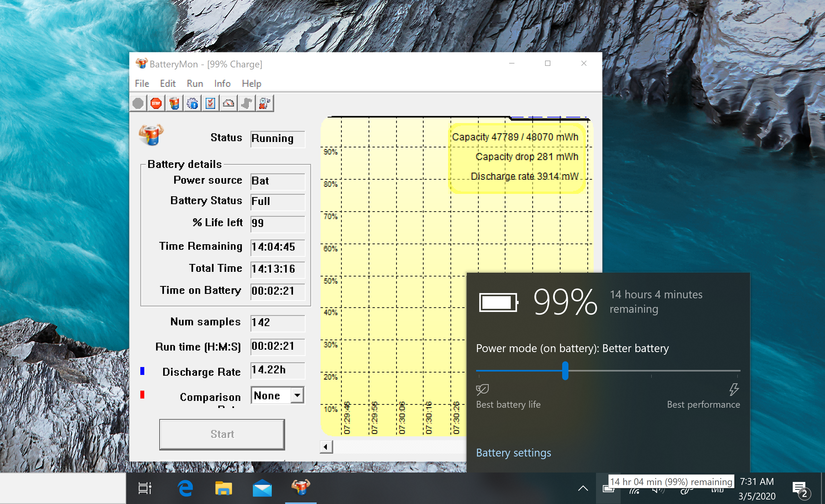825x504 pixels.
Task: Click the red Stop toolbar icon
Action: pyautogui.click(x=156, y=103)
